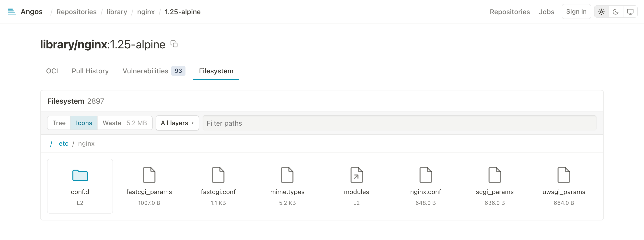Navigate to filesystem root slash

51,144
